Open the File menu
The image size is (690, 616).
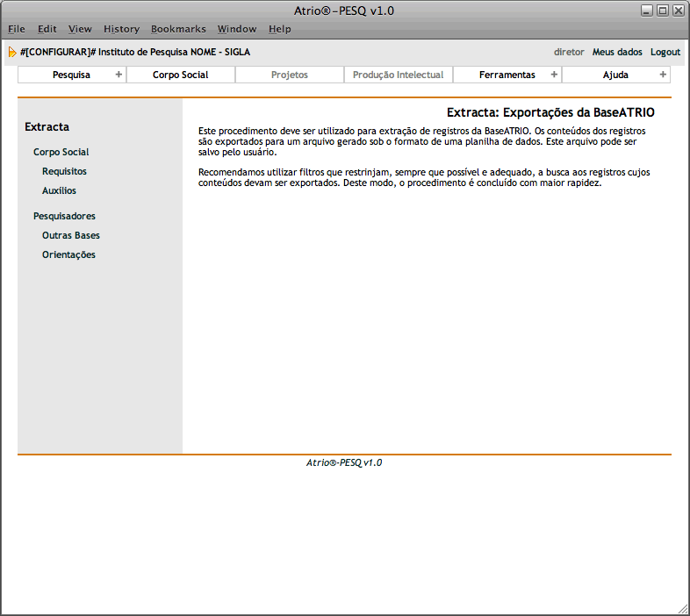[x=16, y=29]
